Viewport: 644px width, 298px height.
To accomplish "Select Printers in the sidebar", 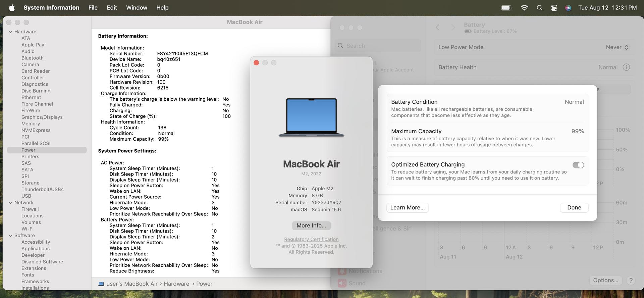I will 30,157.
